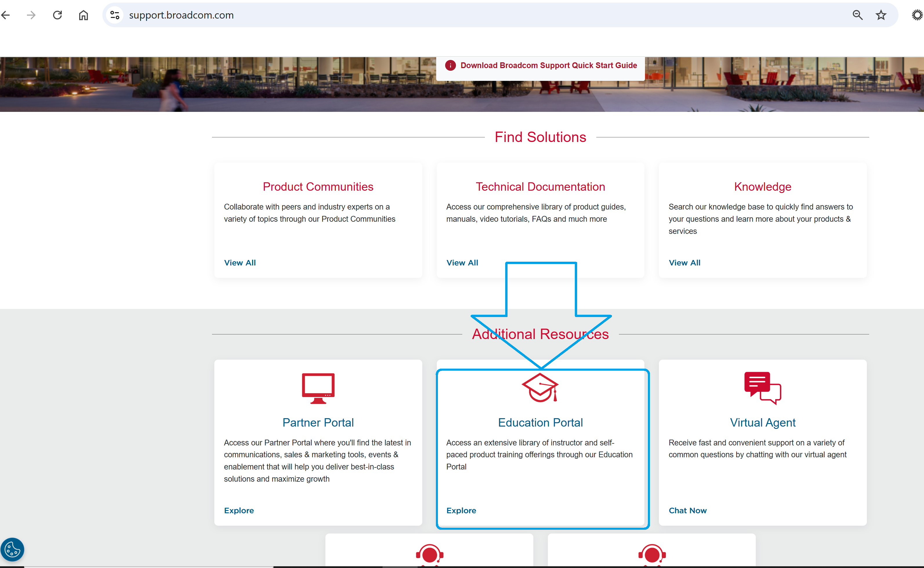Open View All under Knowledge
This screenshot has height=568, width=924.
point(684,263)
